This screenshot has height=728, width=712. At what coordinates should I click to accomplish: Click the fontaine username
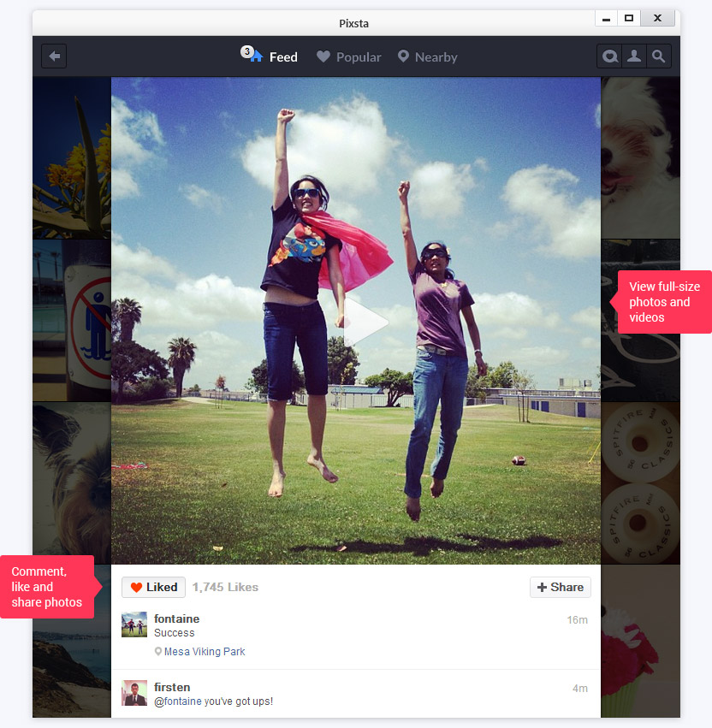[176, 619]
